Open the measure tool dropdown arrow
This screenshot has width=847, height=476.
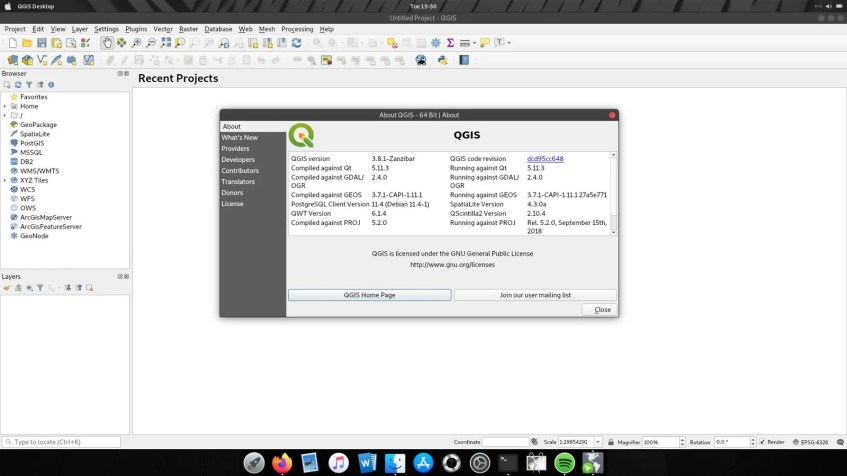(474, 43)
